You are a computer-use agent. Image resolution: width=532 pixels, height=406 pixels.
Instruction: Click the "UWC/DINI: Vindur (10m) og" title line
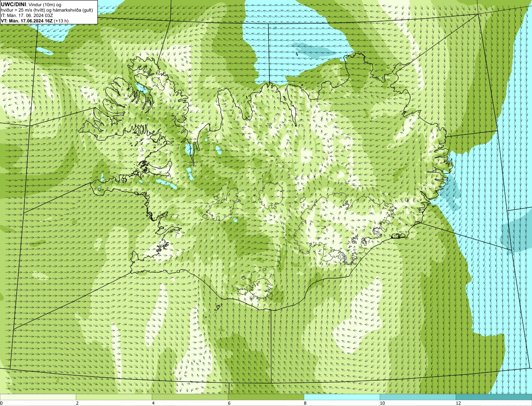pyautogui.click(x=31, y=4)
